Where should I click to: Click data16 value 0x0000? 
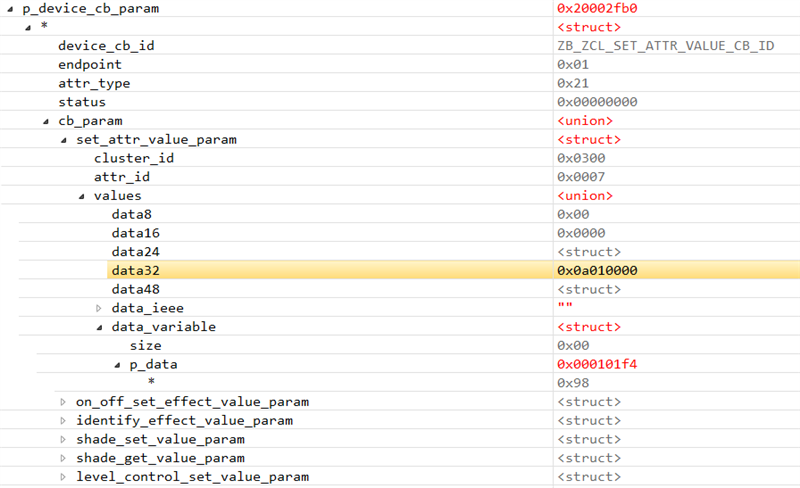tap(581, 233)
